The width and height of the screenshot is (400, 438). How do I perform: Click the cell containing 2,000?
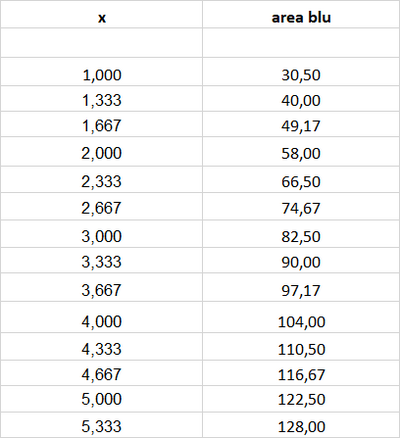click(101, 151)
